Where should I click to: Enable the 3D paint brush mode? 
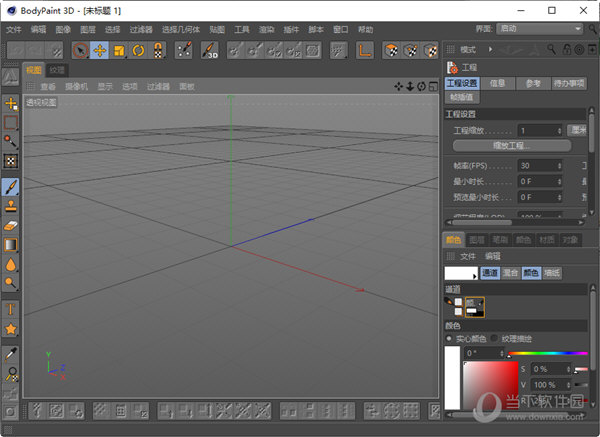click(210, 51)
